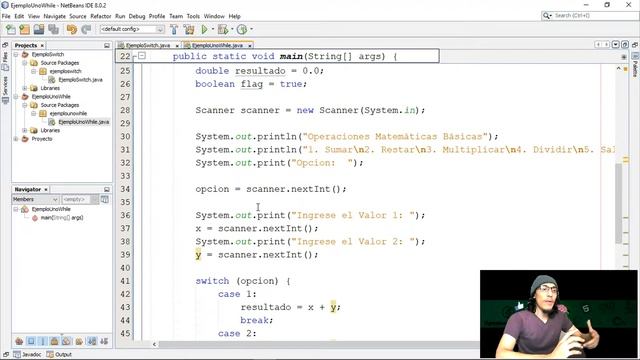Image resolution: width=640 pixels, height=360 pixels.
Task: Click the Profile Project toolbar icon
Action: click(242, 29)
